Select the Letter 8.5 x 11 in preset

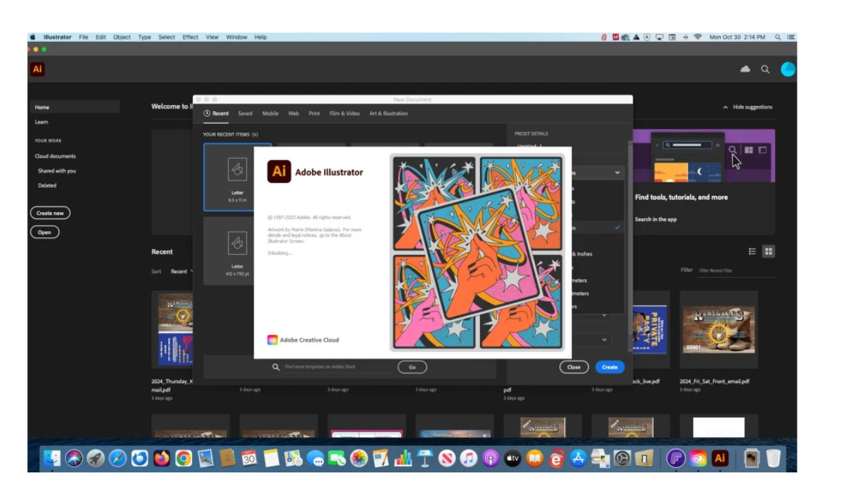click(237, 177)
